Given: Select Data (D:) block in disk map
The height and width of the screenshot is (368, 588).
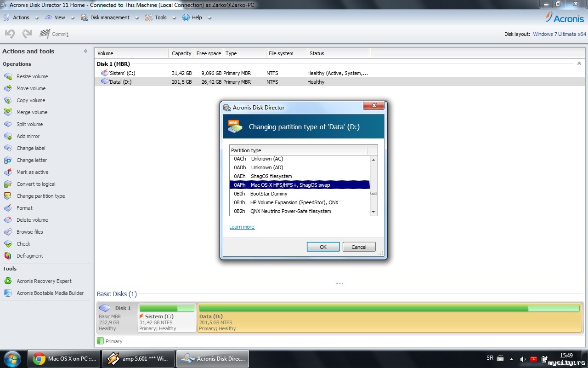Looking at the screenshot, I should (x=390, y=317).
